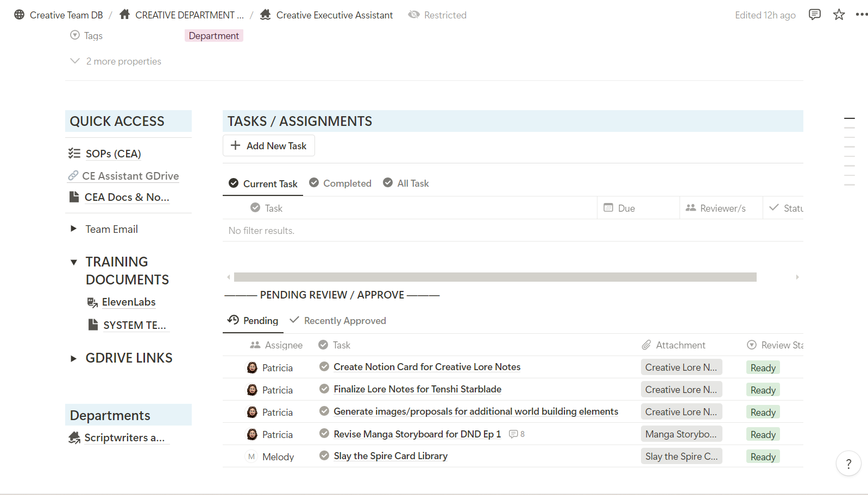Click the Reviewer/s column header

pyautogui.click(x=721, y=208)
